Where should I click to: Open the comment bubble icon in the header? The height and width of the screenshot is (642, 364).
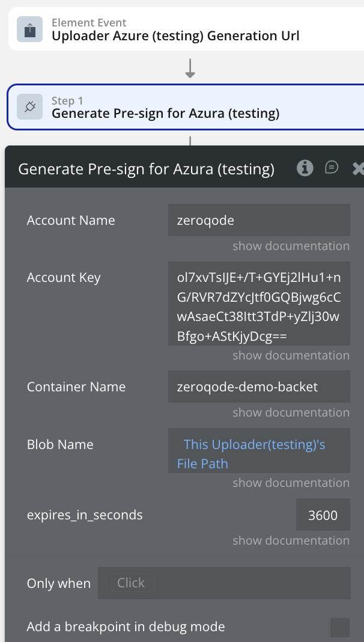pos(332,168)
